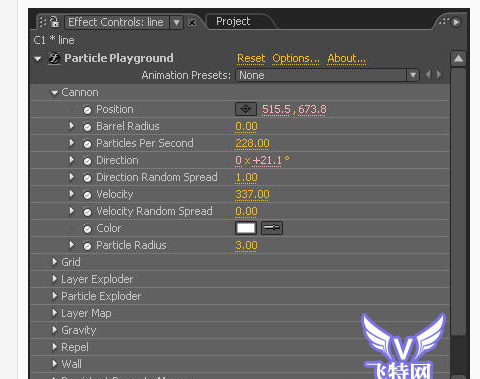Edit the Direction Random Spread value 1.00
Screen dimensions: 480x379
point(246,177)
